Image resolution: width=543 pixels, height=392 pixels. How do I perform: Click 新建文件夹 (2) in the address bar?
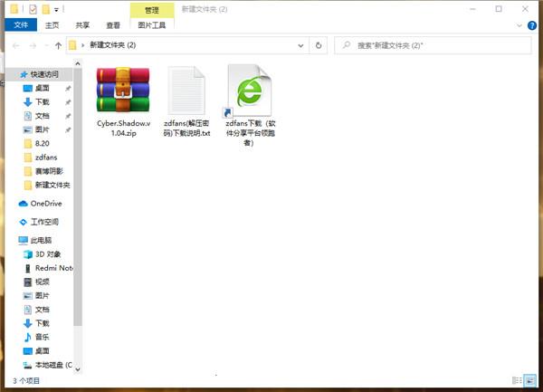113,45
